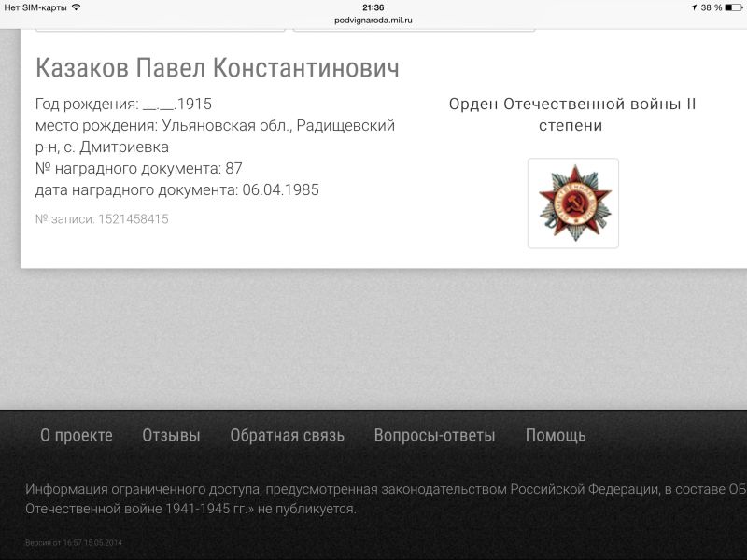Click the «место рождения» Ульяновская обл. text
The width and height of the screenshot is (747, 560).
[215, 126]
